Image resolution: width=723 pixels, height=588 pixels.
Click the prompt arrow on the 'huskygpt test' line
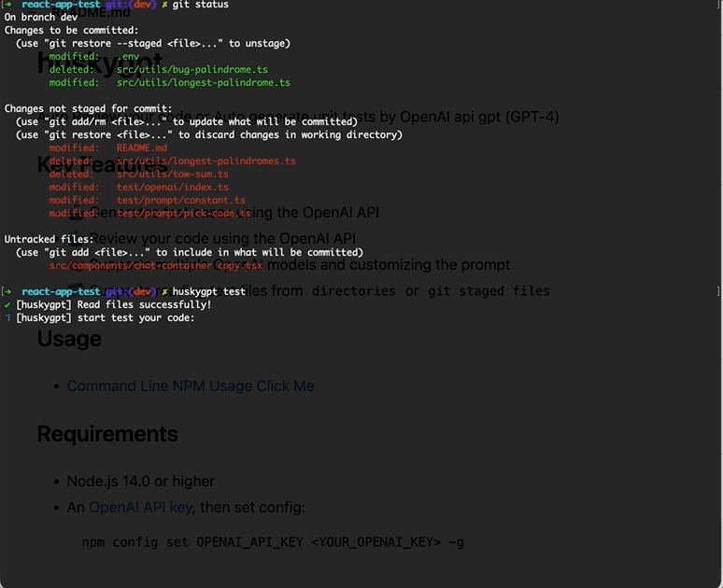[7, 291]
